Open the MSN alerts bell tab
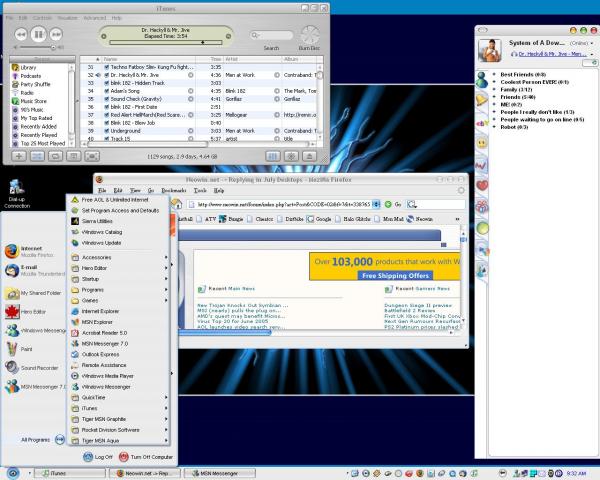 (482, 100)
